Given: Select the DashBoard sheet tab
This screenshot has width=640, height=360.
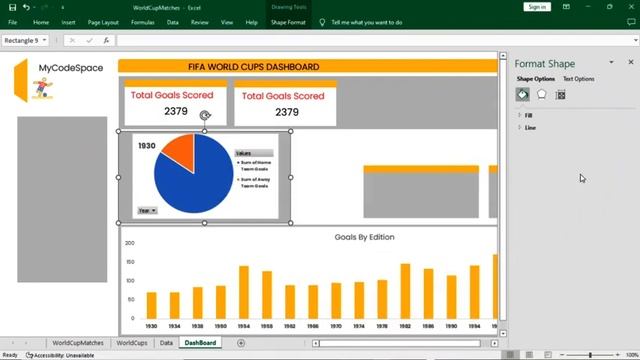Looking at the screenshot, I should 200,343.
